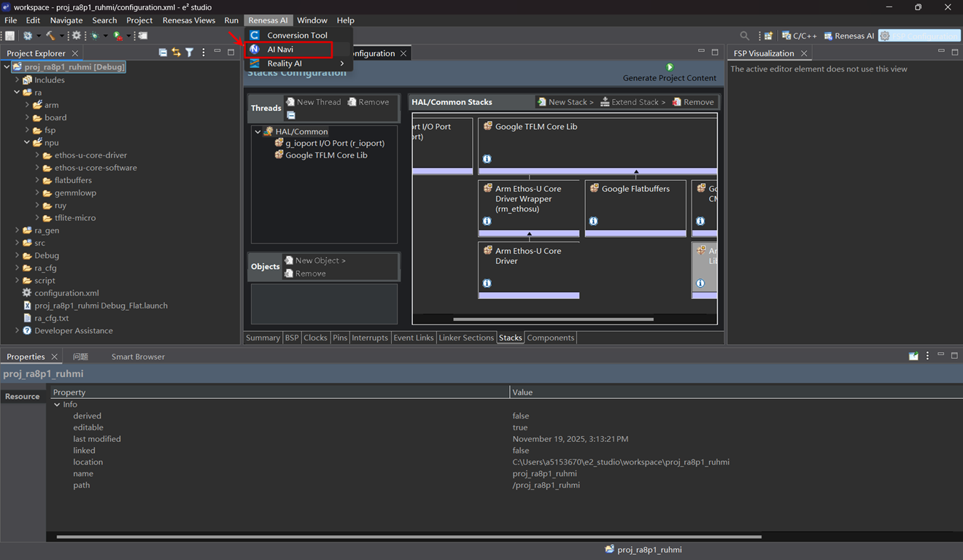Click the small icon under New Thread
The image size is (963, 560).
(290, 115)
